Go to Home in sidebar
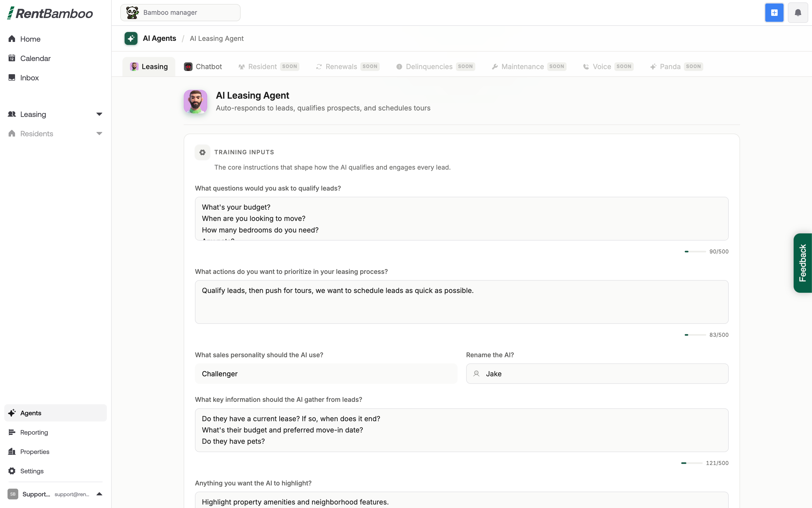Viewport: 812px width, 508px height. coord(55,39)
